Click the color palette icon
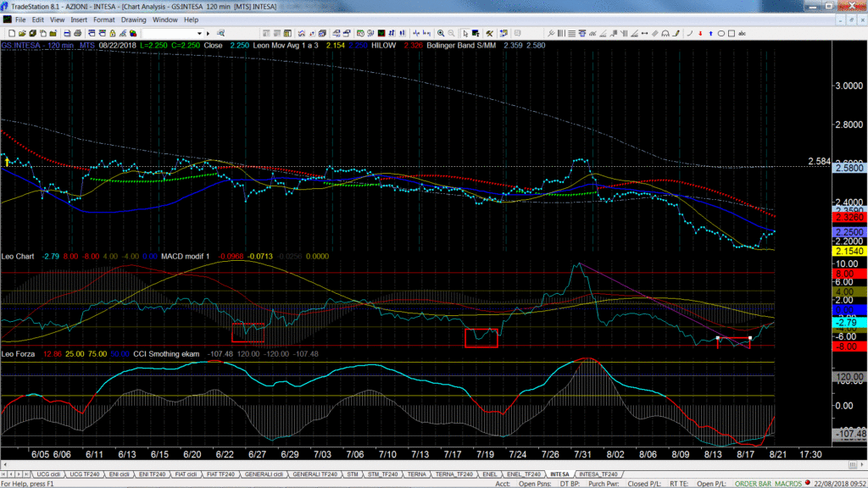 point(133,34)
